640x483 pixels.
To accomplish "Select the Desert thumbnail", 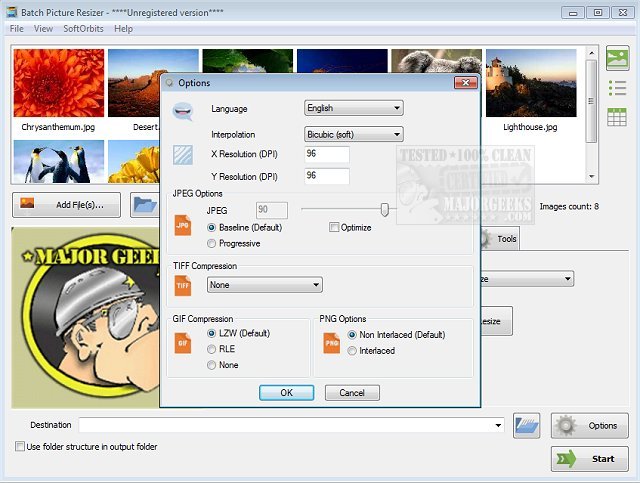I will click(134, 83).
